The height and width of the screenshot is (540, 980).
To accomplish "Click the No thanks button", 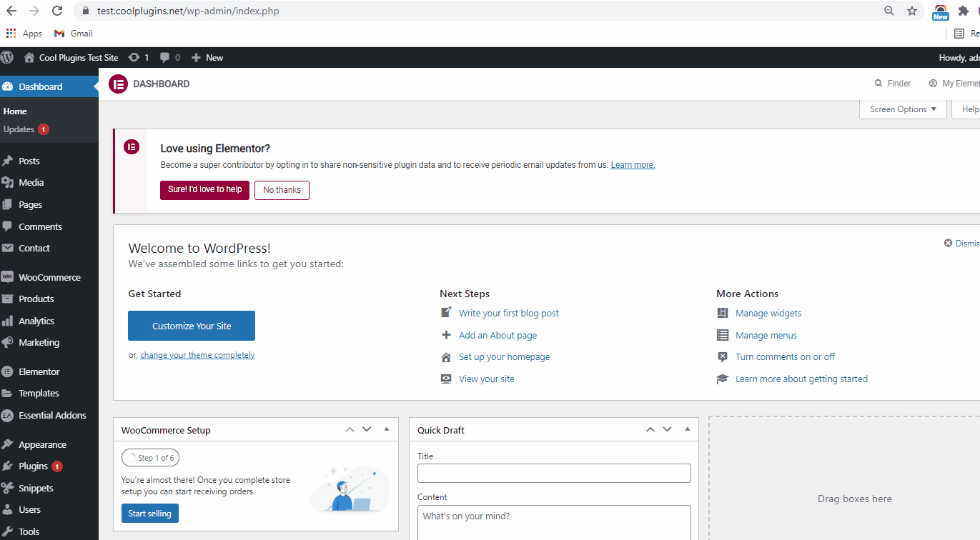I will 282,190.
